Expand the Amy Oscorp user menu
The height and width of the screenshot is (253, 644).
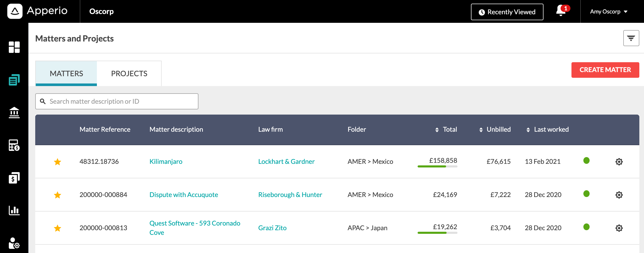click(x=609, y=12)
